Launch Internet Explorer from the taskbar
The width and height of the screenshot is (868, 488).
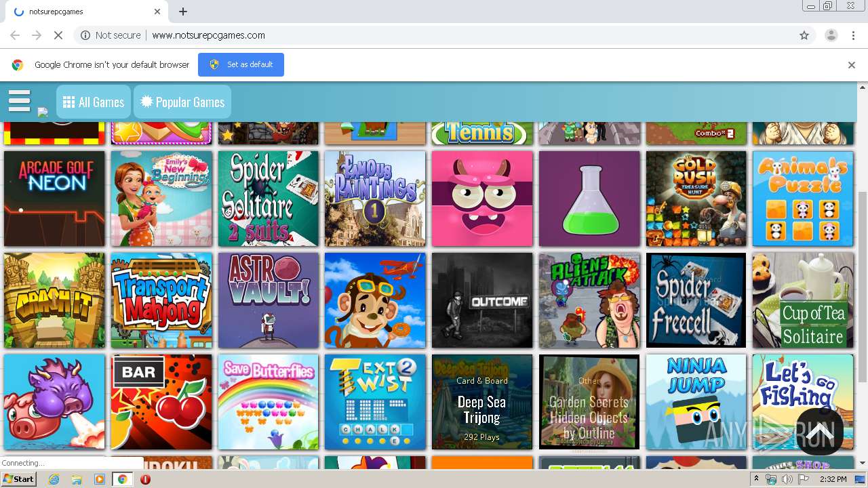click(54, 479)
